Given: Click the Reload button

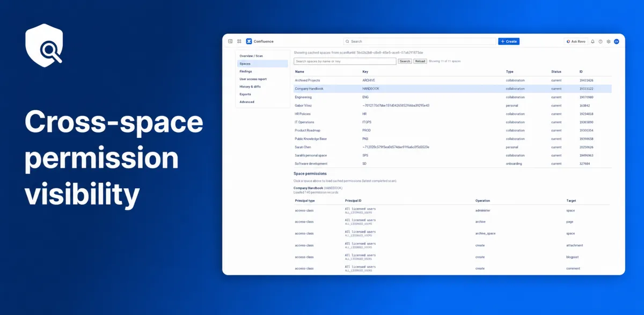Looking at the screenshot, I should point(420,61).
